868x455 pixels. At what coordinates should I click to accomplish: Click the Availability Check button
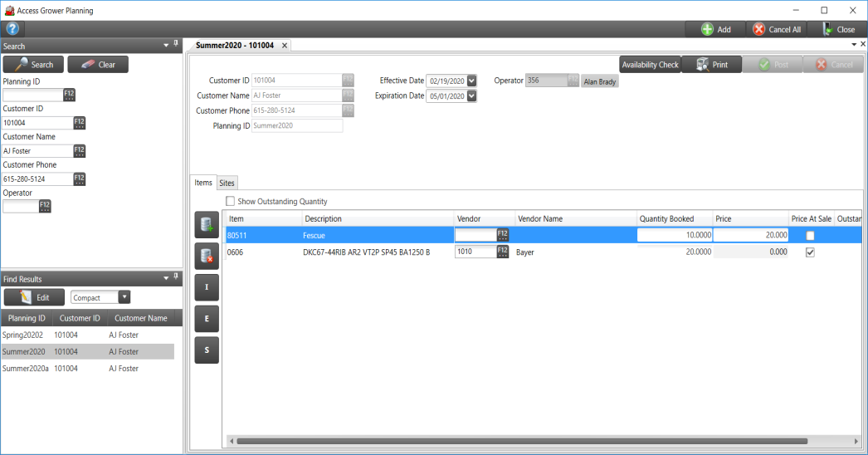650,65
